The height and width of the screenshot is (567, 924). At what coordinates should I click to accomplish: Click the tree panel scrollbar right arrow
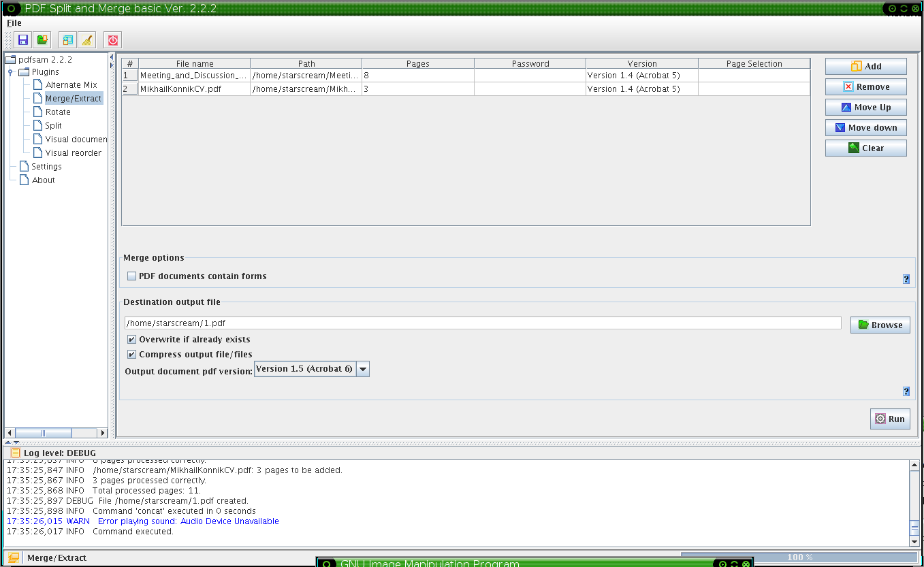pyautogui.click(x=103, y=433)
